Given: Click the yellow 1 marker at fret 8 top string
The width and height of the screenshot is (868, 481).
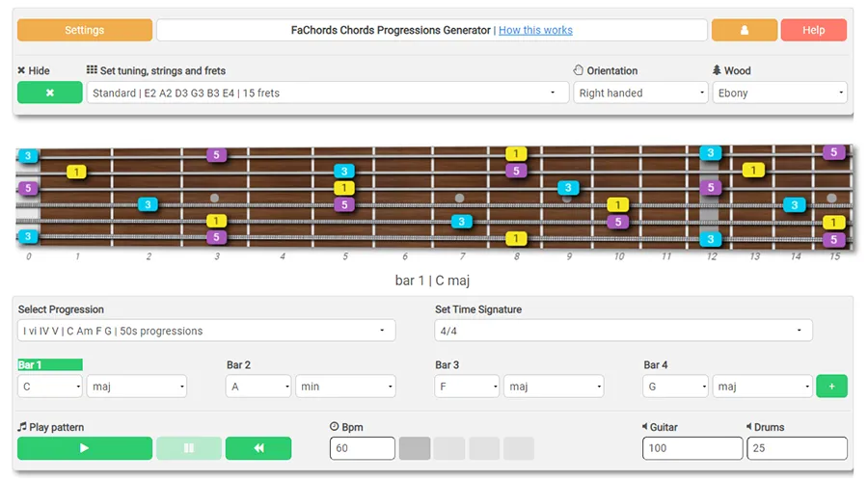Looking at the screenshot, I should click(x=516, y=153).
